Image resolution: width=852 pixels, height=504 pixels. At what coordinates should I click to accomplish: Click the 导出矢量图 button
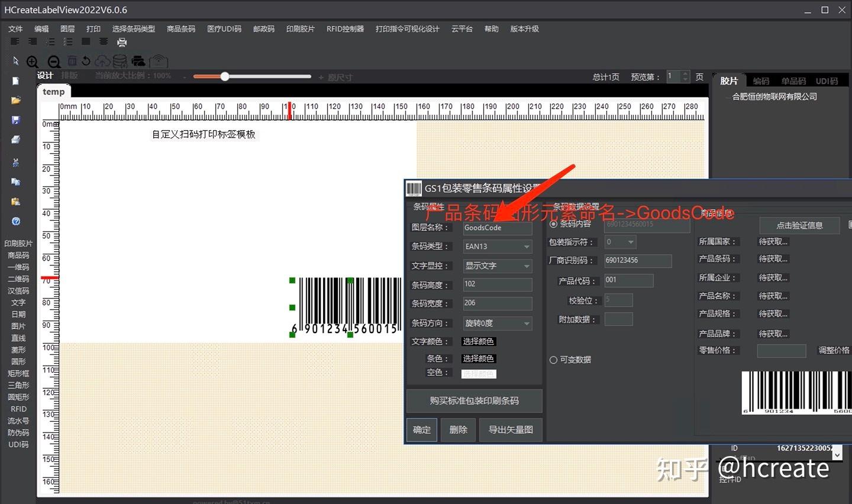[510, 429]
